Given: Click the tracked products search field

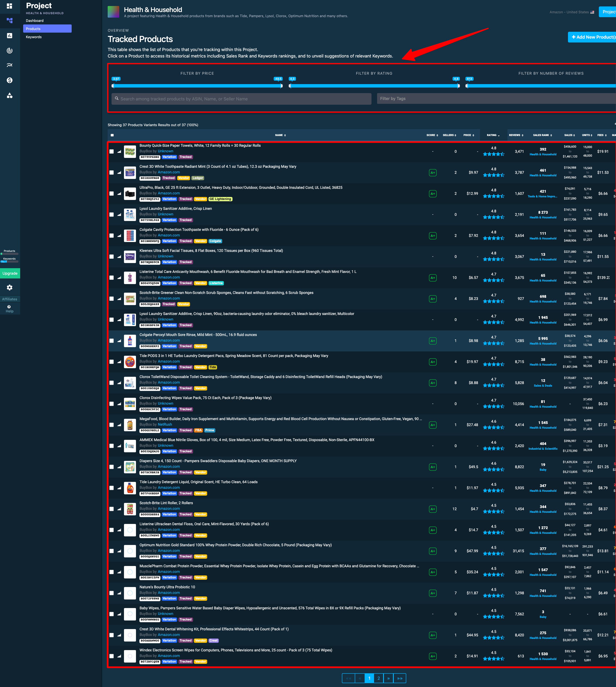Looking at the screenshot, I should coord(241,99).
